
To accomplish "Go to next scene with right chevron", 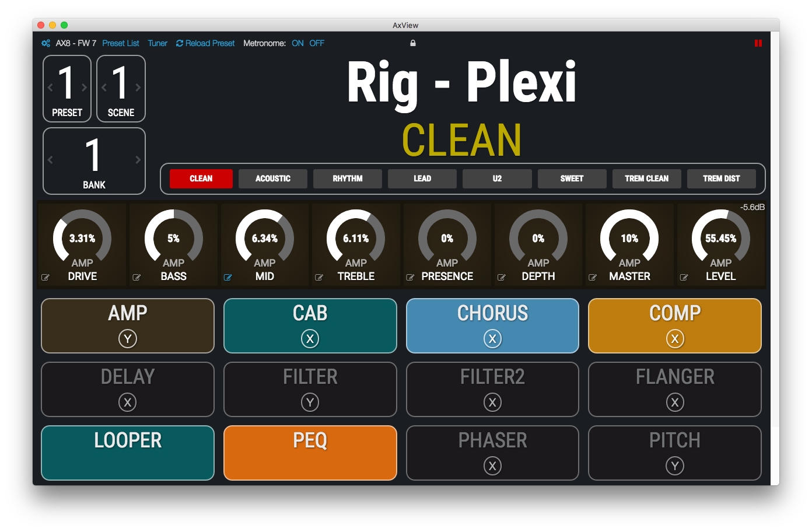I will [x=138, y=87].
